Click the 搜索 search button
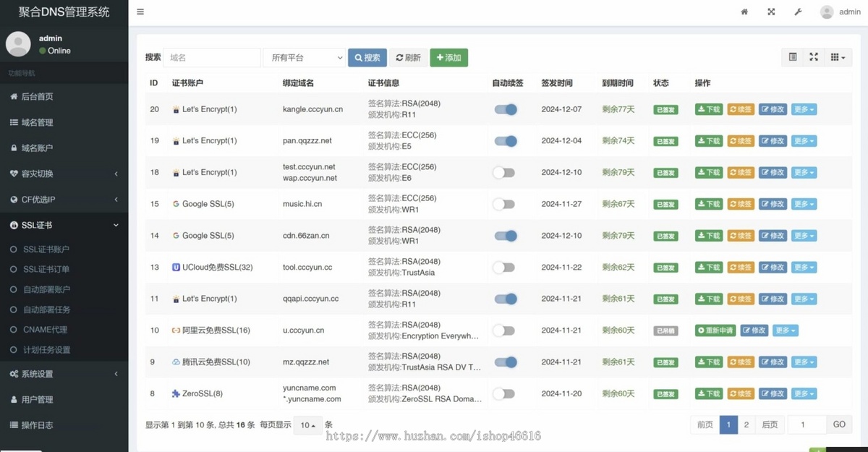Image resolution: width=868 pixels, height=452 pixels. 367,58
